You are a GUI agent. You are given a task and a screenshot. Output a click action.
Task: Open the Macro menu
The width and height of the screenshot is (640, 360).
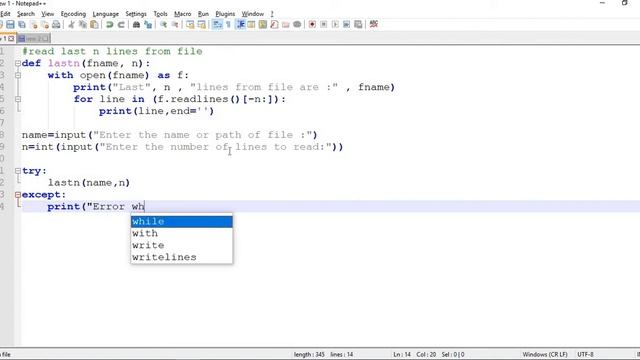[x=182, y=14]
